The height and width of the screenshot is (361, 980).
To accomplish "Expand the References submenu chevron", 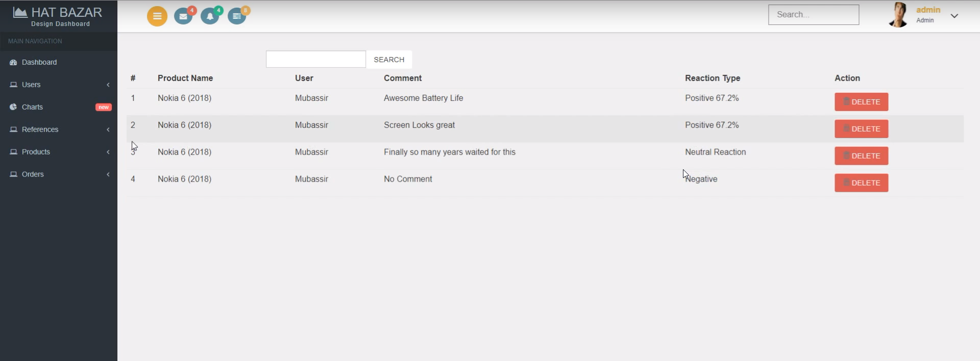I will click(108, 130).
